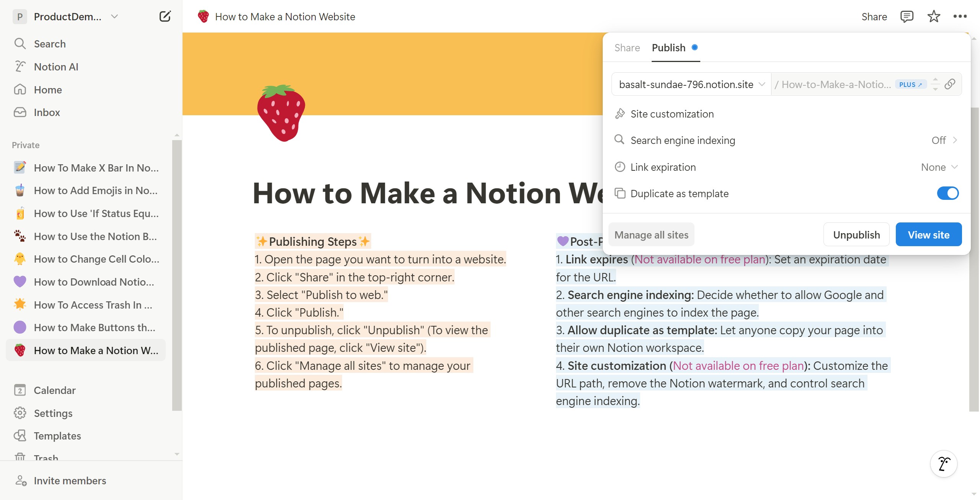Click the strawberry page icon on cover

281,113
